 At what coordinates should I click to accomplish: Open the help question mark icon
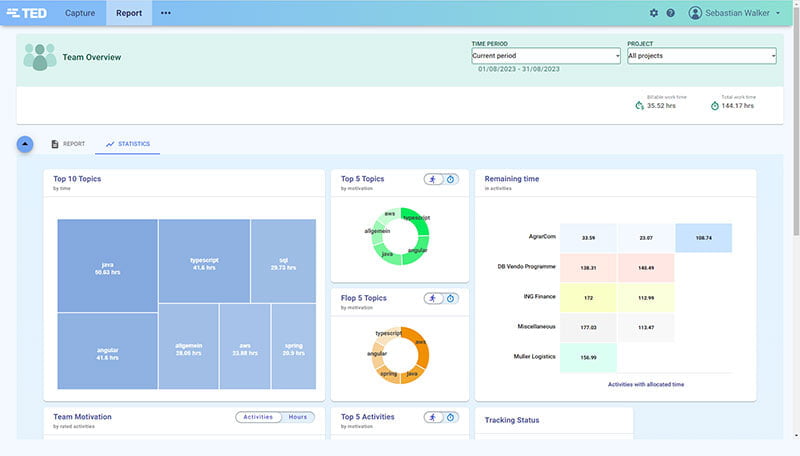[670, 13]
